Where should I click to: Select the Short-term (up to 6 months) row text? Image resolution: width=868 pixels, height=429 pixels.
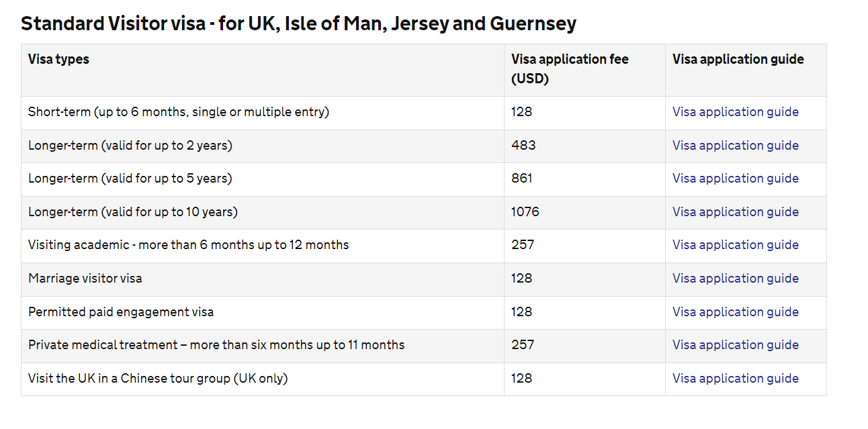click(x=179, y=112)
